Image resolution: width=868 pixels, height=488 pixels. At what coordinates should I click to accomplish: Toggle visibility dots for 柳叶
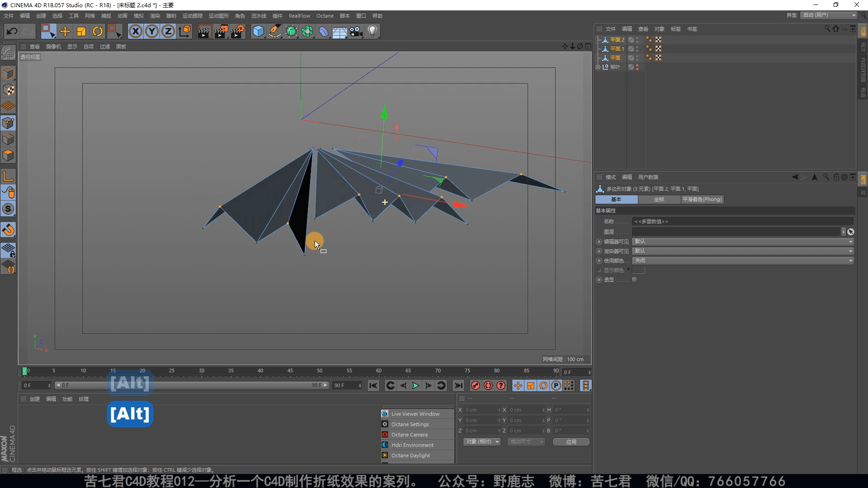coord(637,67)
